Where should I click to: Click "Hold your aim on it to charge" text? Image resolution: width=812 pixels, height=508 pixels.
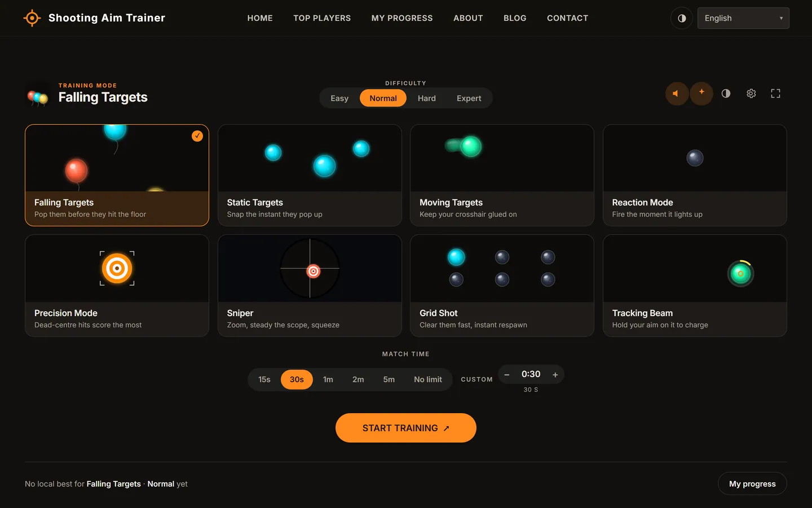pos(660,325)
